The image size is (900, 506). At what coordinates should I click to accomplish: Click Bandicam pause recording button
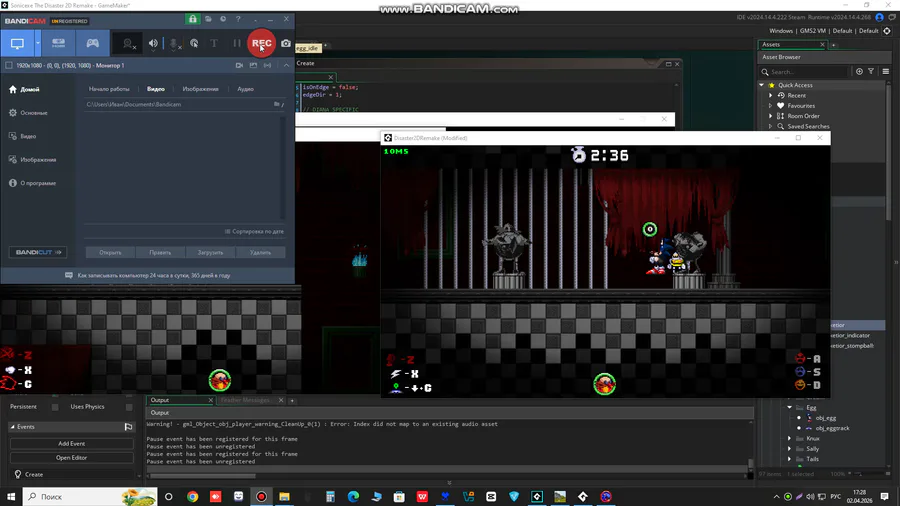(236, 44)
